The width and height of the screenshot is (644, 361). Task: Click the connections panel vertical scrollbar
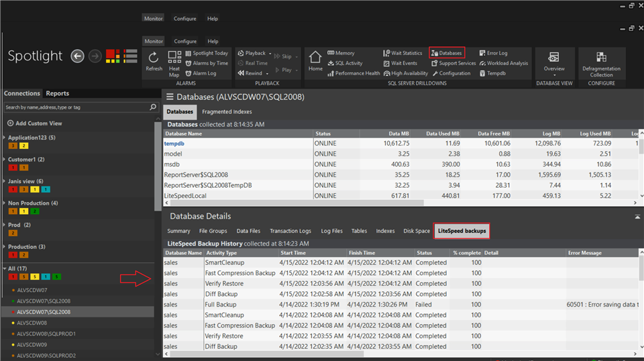tap(158, 166)
